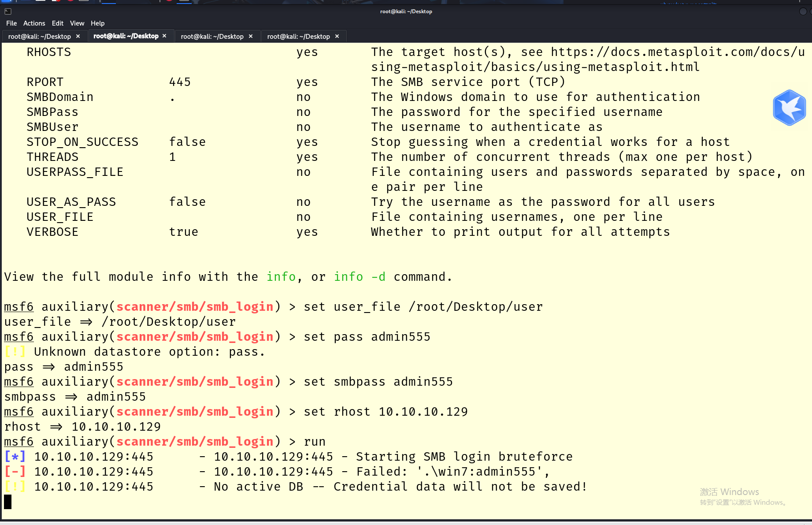Open the View menu

tap(77, 23)
